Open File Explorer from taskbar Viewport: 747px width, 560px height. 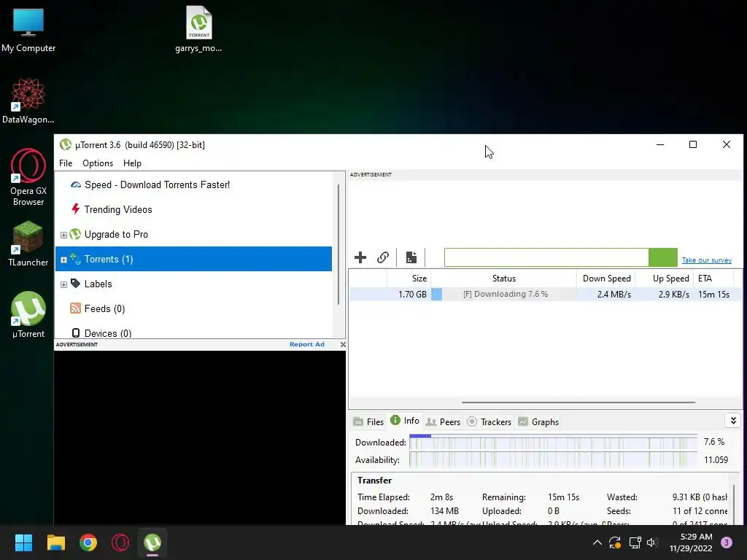(55, 542)
